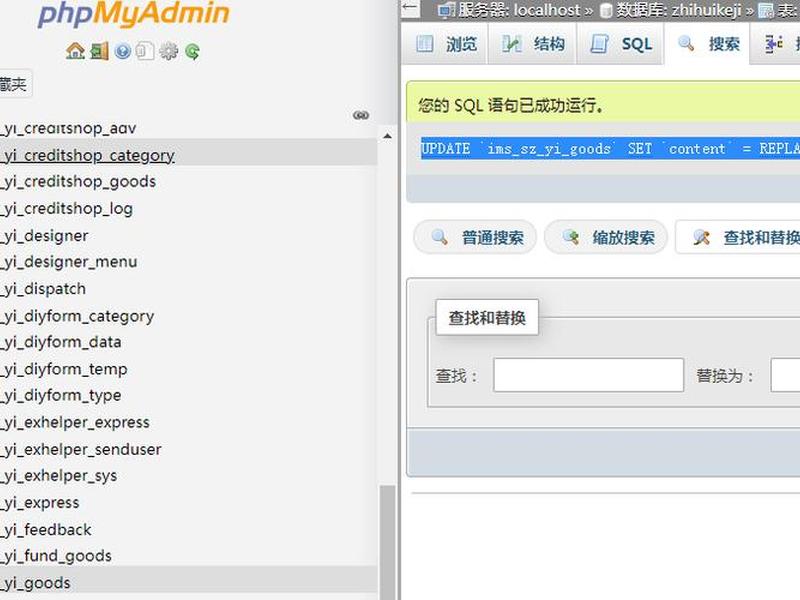Screen dimensions: 800x600
Task: Click the 收藏夹 favorites tab at left
Action: click(x=14, y=84)
